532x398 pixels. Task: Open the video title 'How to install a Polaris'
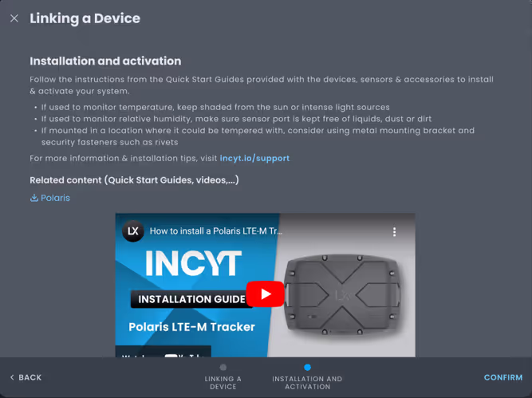click(216, 231)
